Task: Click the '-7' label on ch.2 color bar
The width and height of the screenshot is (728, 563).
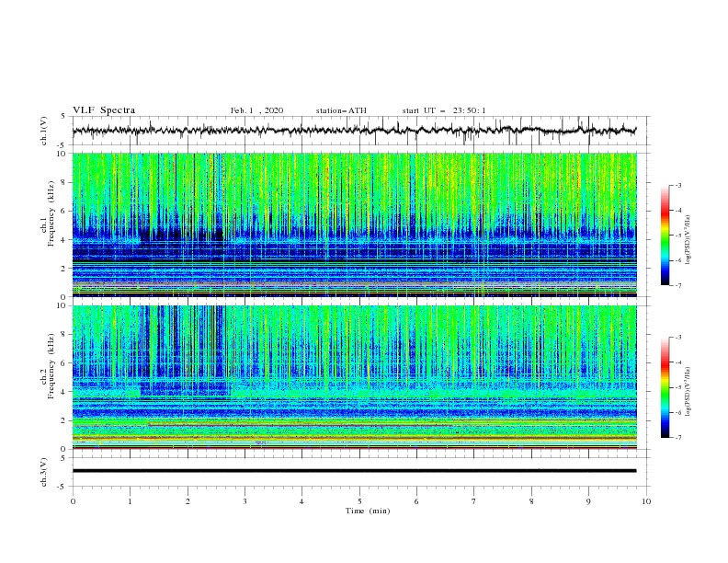Action: [x=677, y=438]
